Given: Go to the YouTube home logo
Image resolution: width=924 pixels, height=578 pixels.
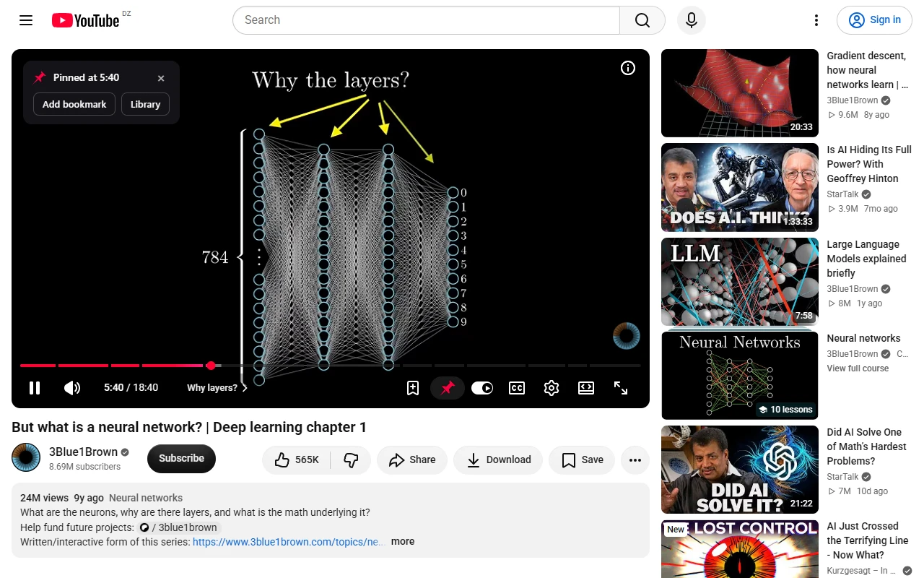Looking at the screenshot, I should pyautogui.click(x=85, y=20).
